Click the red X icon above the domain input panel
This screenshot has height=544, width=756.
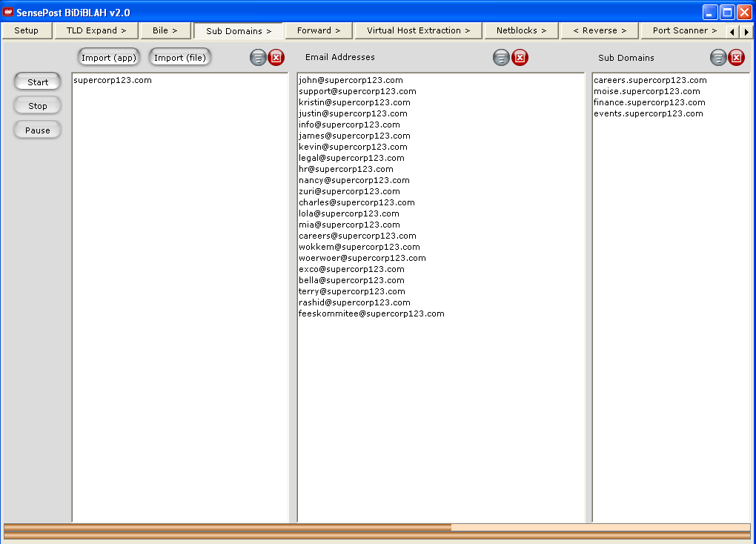coord(276,58)
